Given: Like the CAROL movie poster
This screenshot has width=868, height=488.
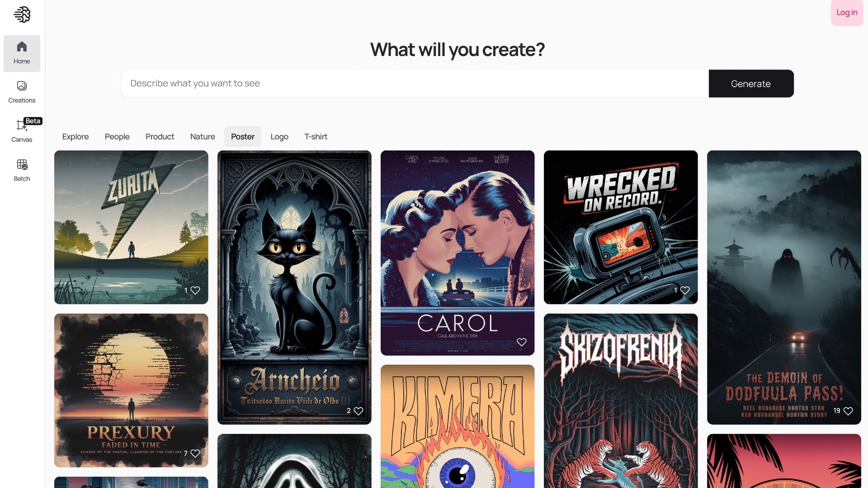Looking at the screenshot, I should click(x=522, y=342).
